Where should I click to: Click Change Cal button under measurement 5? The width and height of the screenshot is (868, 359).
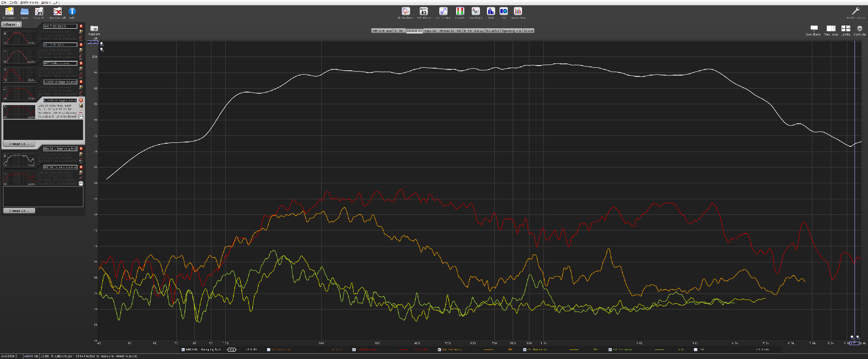[19, 144]
